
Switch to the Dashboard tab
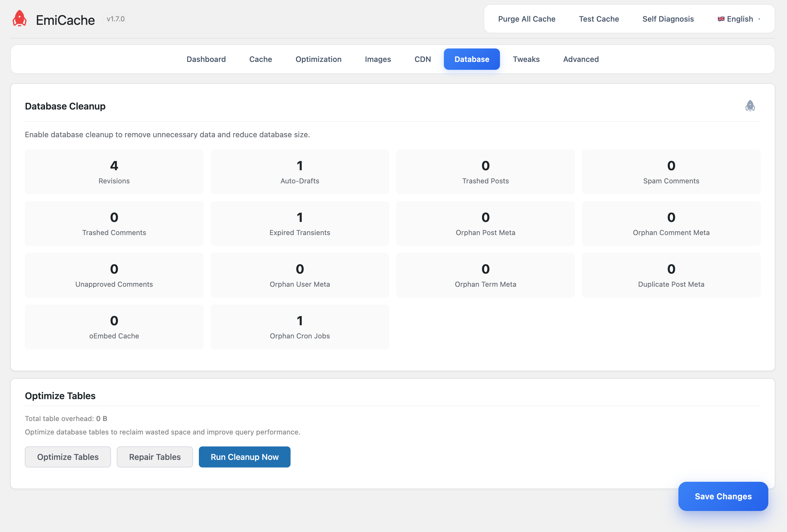coord(206,59)
